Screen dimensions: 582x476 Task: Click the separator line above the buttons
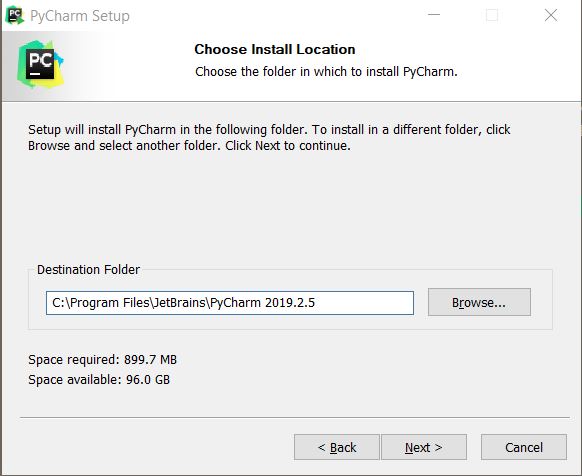(295, 417)
